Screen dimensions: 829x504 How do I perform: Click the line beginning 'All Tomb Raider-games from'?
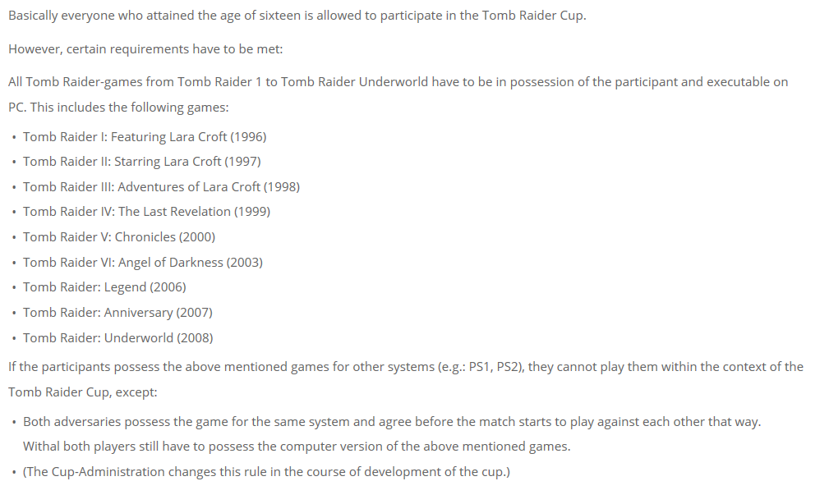coord(398,82)
